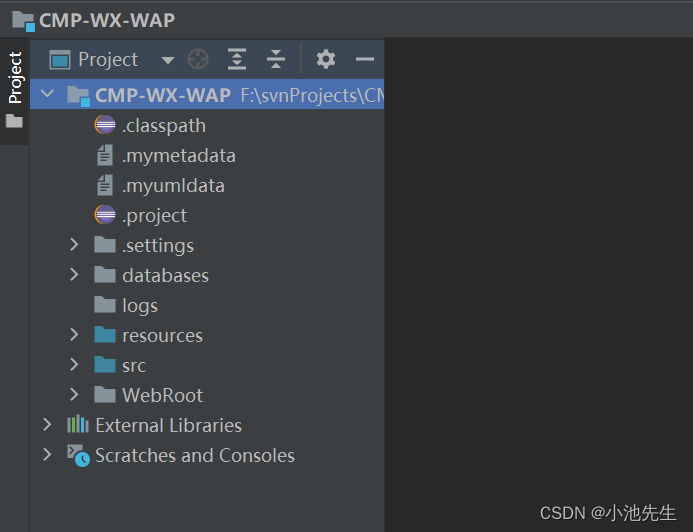This screenshot has height=532, width=693.
Task: Select the src folder name
Action: point(134,366)
